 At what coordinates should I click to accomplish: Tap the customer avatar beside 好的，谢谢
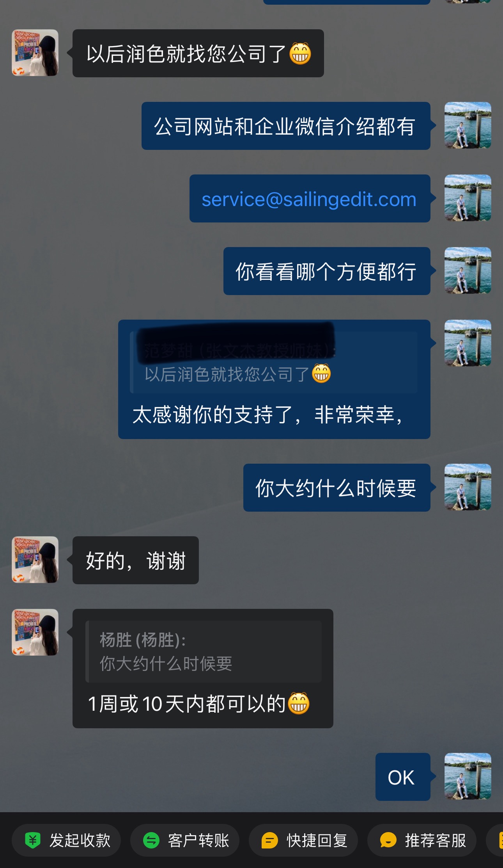[x=35, y=560]
